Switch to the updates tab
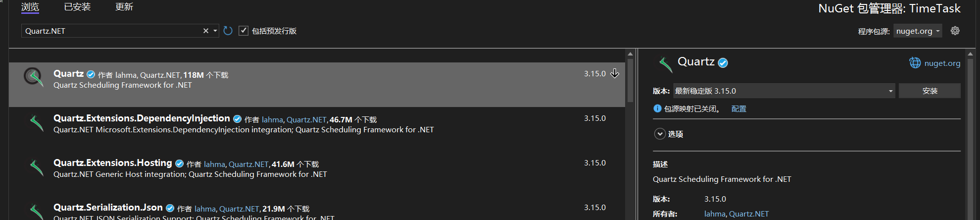 [x=124, y=7]
